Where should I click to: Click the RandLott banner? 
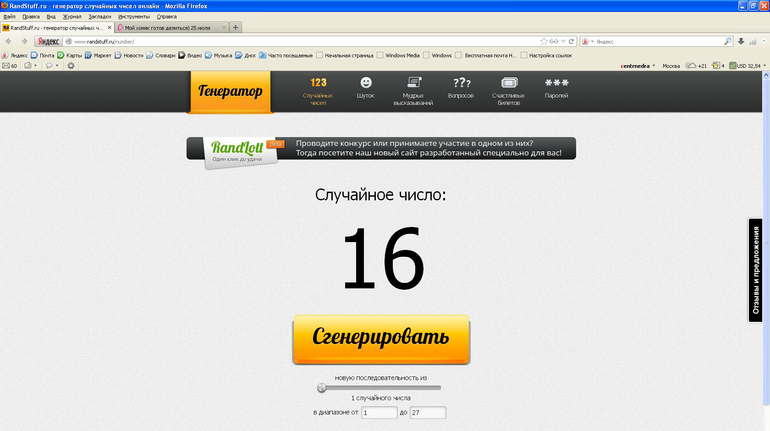381,148
